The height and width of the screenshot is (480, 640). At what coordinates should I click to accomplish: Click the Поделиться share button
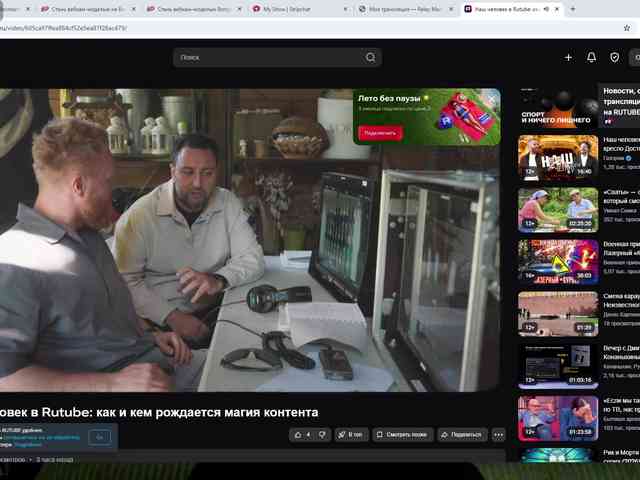tap(462, 435)
